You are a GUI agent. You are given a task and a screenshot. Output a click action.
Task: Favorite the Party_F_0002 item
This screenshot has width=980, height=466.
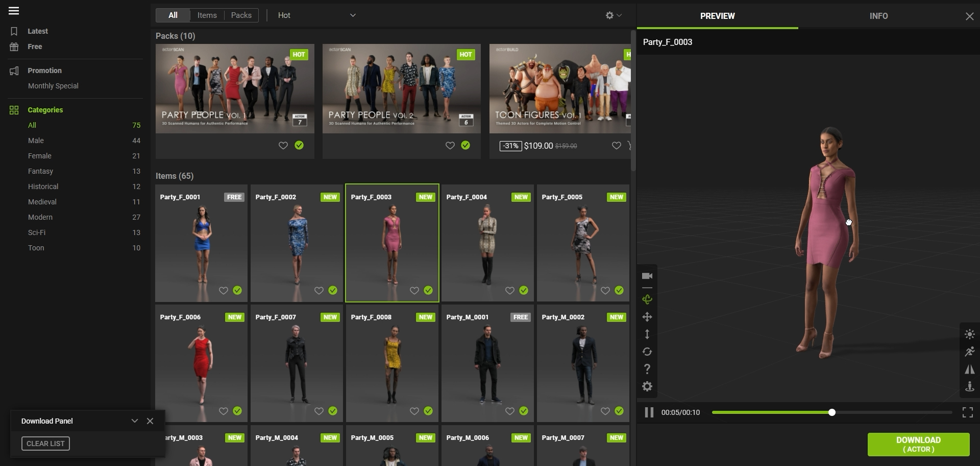[319, 291]
